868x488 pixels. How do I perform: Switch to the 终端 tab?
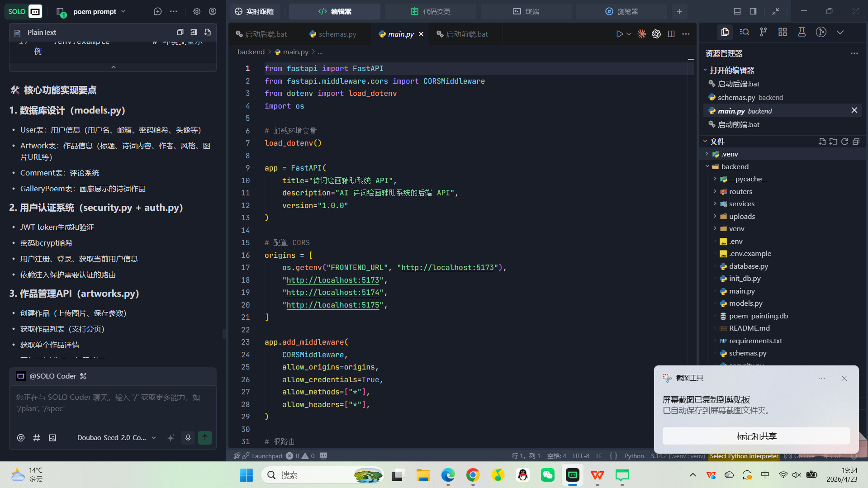pos(526,11)
